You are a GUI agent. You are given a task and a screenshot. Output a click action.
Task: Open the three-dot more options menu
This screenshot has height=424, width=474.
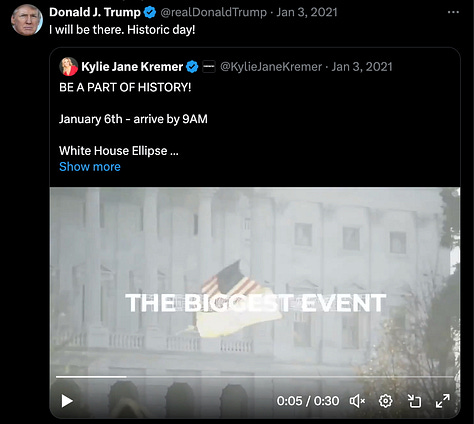(x=453, y=12)
